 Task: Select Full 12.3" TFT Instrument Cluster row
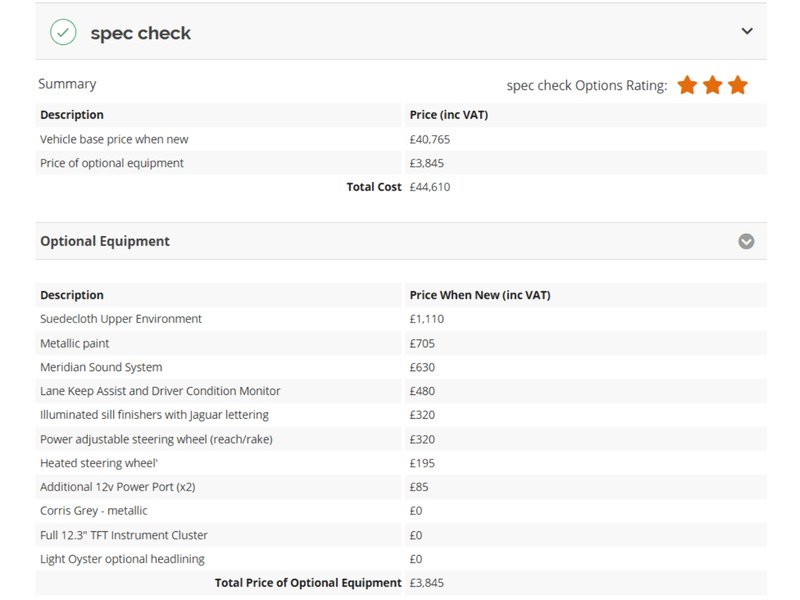tap(401, 535)
